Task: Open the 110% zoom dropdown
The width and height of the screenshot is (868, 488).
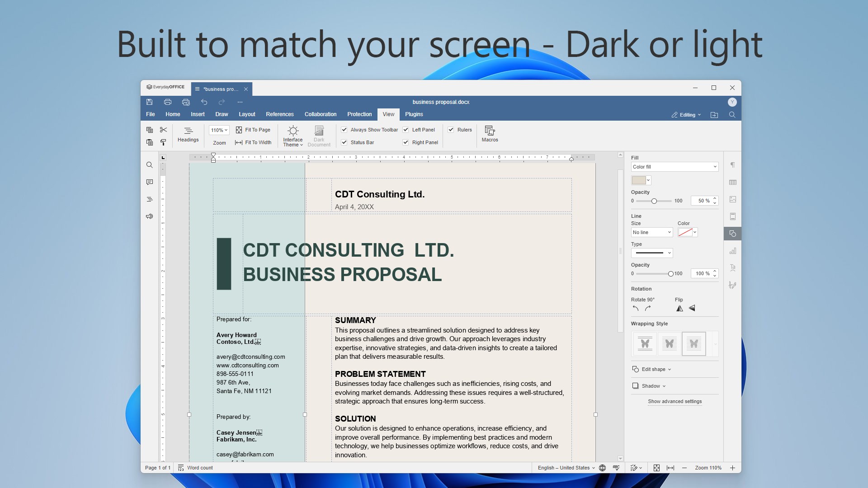Action: click(219, 130)
